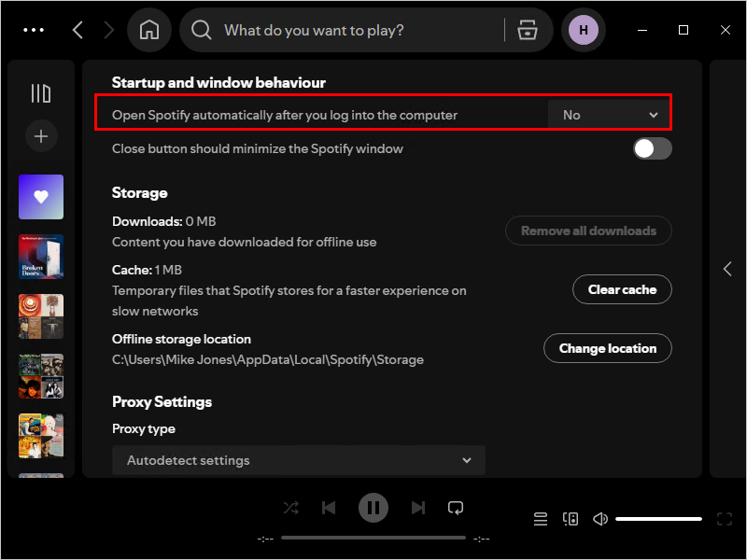Create a playlist with plus button
This screenshot has width=747, height=560.
(41, 136)
